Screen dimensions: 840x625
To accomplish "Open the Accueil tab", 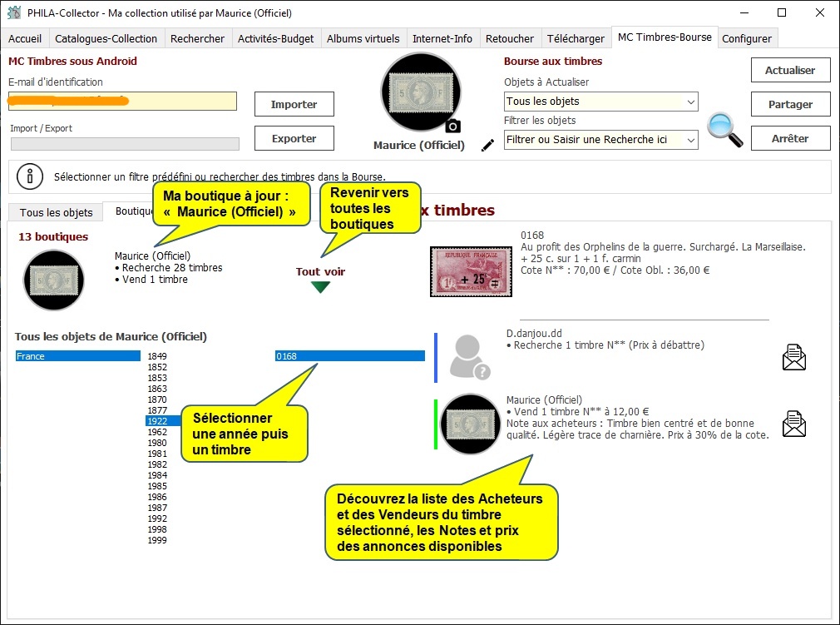I will (x=25, y=38).
